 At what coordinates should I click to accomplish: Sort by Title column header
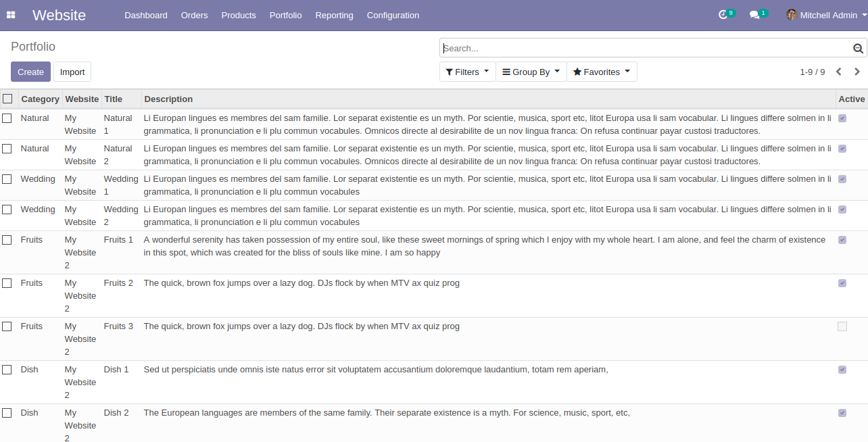point(122,99)
